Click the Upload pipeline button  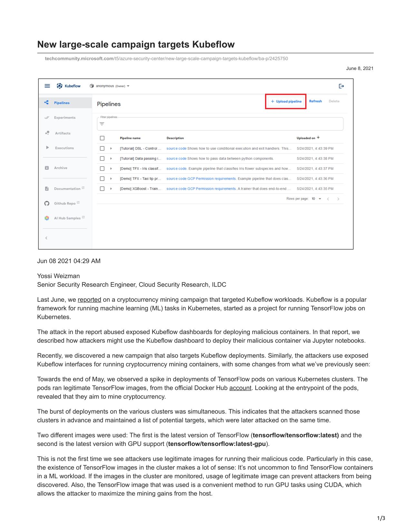[286, 101]
